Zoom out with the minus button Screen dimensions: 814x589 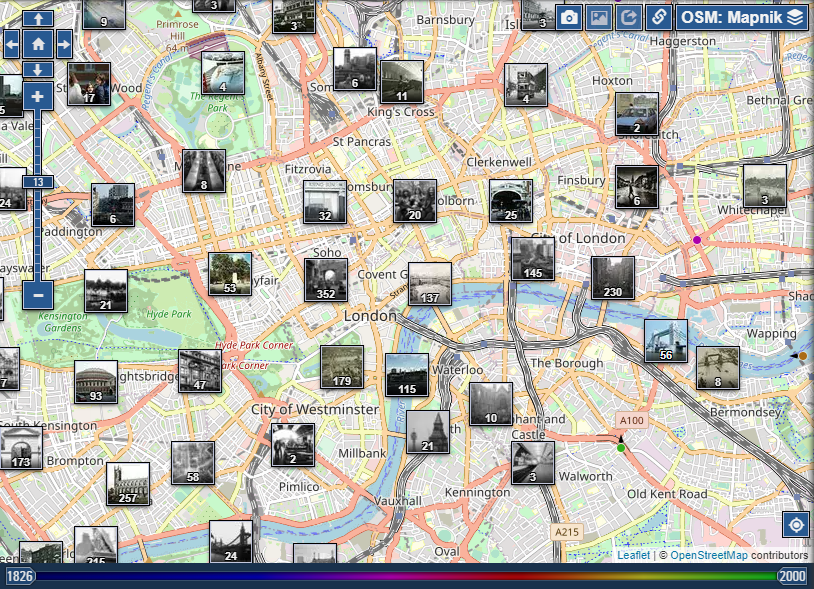point(38,294)
